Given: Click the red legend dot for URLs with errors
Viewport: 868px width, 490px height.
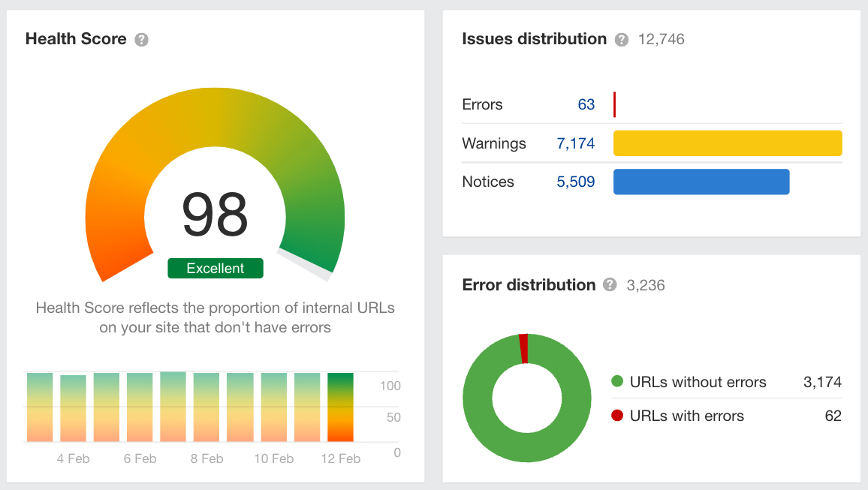Looking at the screenshot, I should click(x=617, y=416).
